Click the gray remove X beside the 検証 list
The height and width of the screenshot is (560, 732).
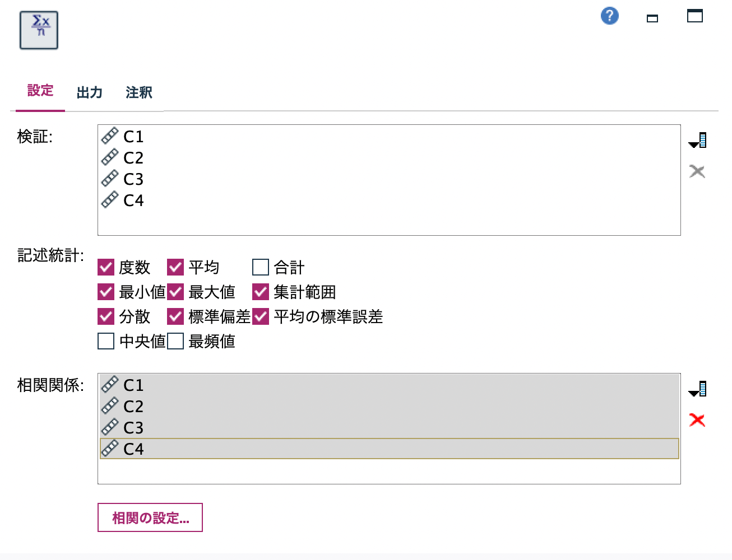(697, 171)
